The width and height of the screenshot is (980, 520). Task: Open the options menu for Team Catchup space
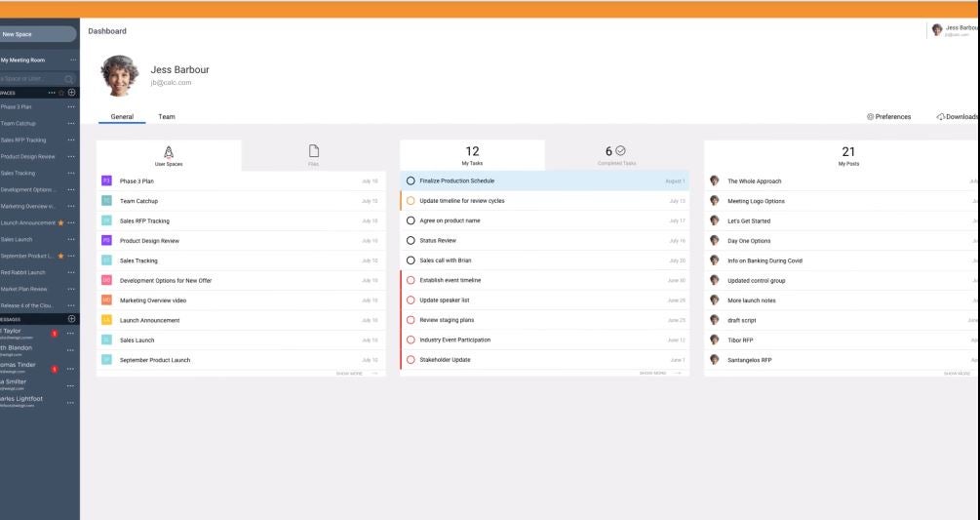pyautogui.click(x=71, y=123)
